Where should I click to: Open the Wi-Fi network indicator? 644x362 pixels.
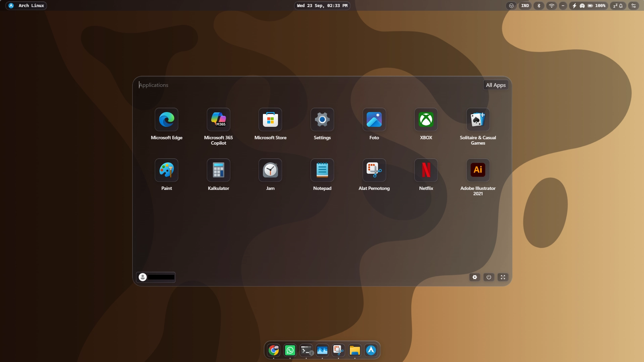551,6
